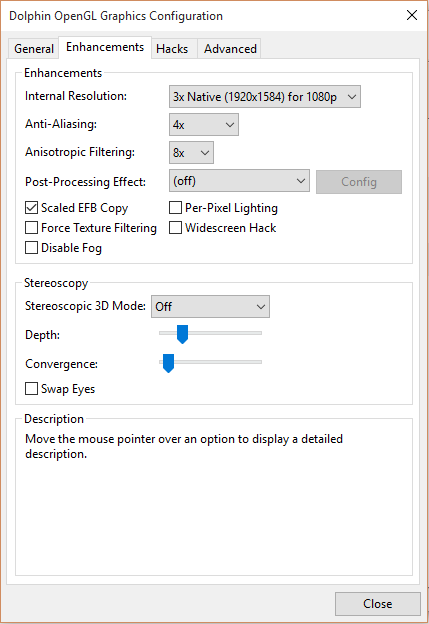Go to the Advanced tab
The height and width of the screenshot is (624, 429).
click(230, 49)
